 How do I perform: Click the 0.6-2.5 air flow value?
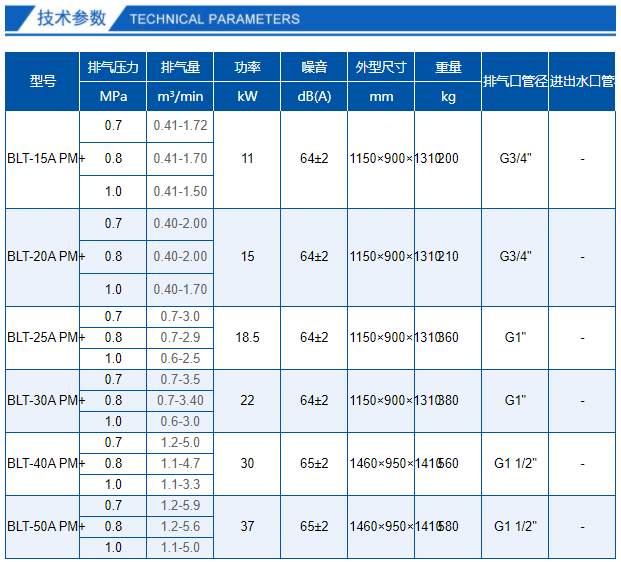point(180,358)
